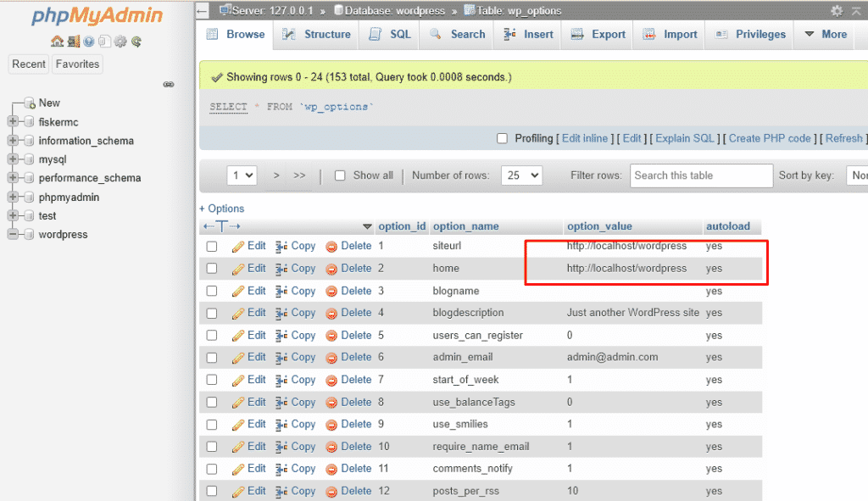This screenshot has width=868, height=501.
Task: Click the pencil icon in blogdescription row
Action: (238, 314)
